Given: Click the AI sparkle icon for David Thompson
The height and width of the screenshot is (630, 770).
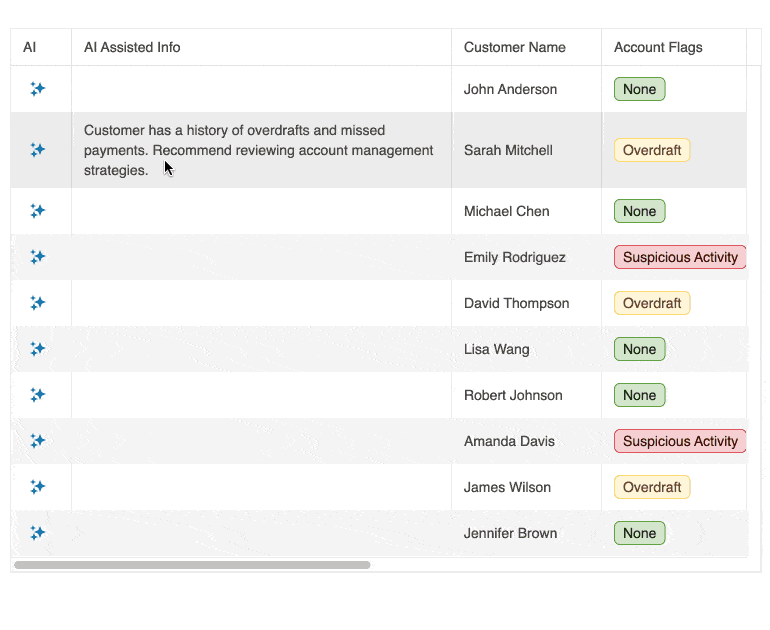Looking at the screenshot, I should click(38, 303).
